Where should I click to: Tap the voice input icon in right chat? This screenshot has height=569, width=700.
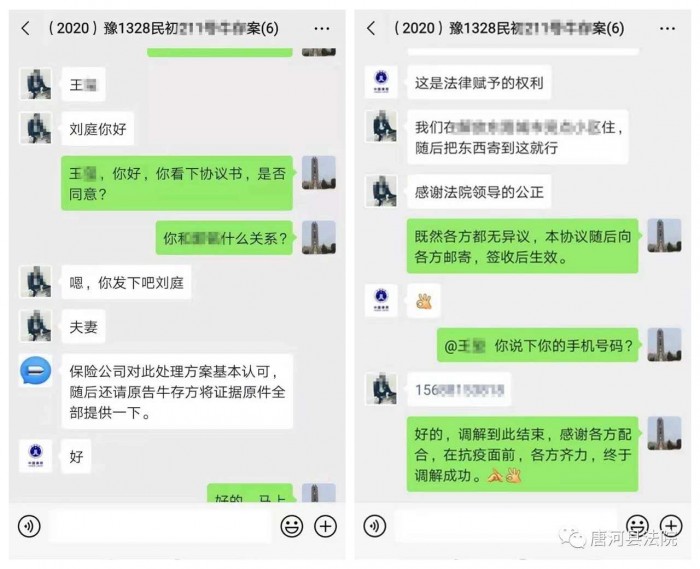[375, 527]
